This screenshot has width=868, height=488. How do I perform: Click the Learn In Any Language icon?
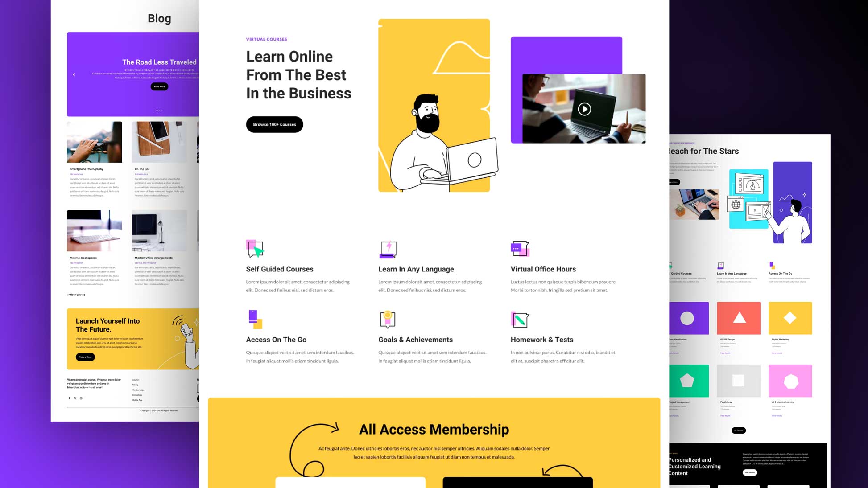(387, 249)
